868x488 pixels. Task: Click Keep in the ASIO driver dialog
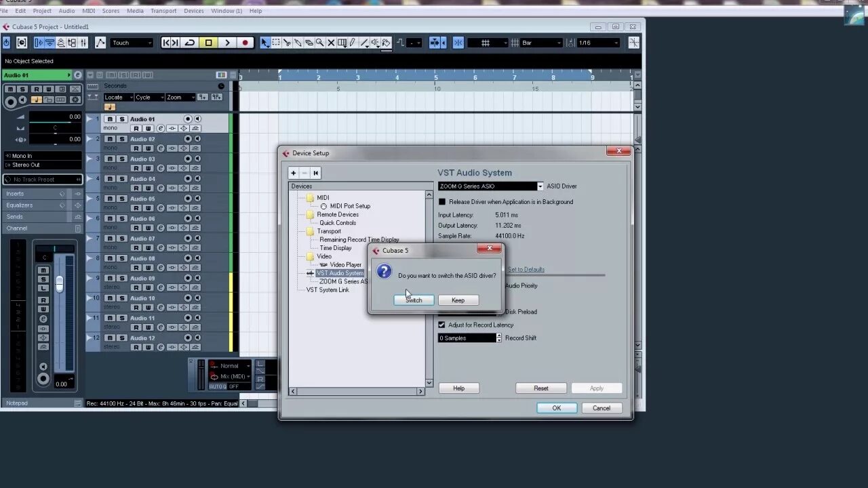458,300
